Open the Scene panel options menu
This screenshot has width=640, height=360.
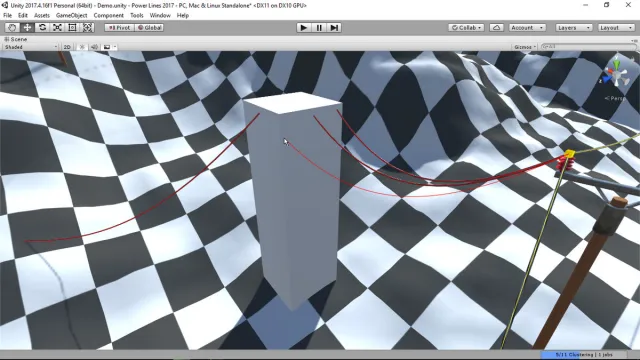click(x=634, y=40)
